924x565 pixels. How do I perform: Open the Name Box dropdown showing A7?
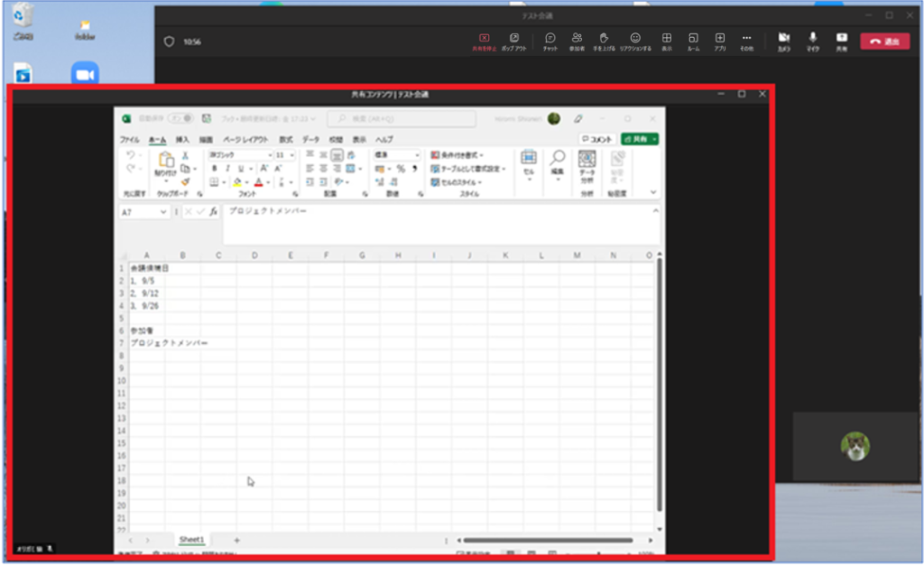point(163,211)
